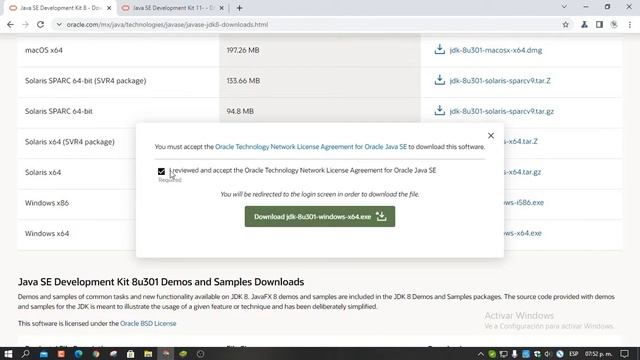The width and height of the screenshot is (640, 360).
Task: Open the Oracle BSD License link
Action: coord(148,323)
